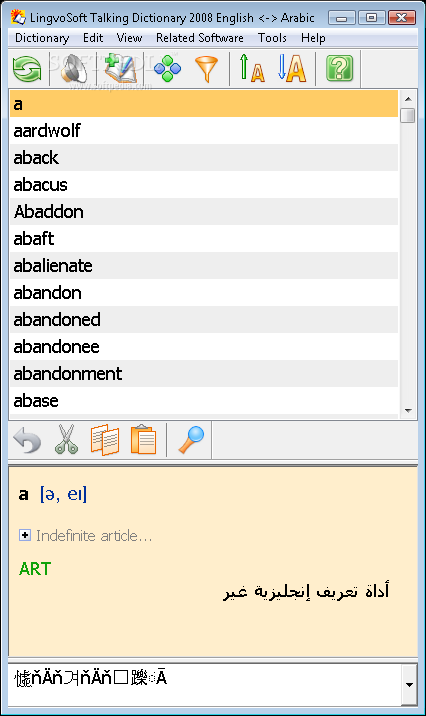Click the word list scroll down arrow

[408, 411]
